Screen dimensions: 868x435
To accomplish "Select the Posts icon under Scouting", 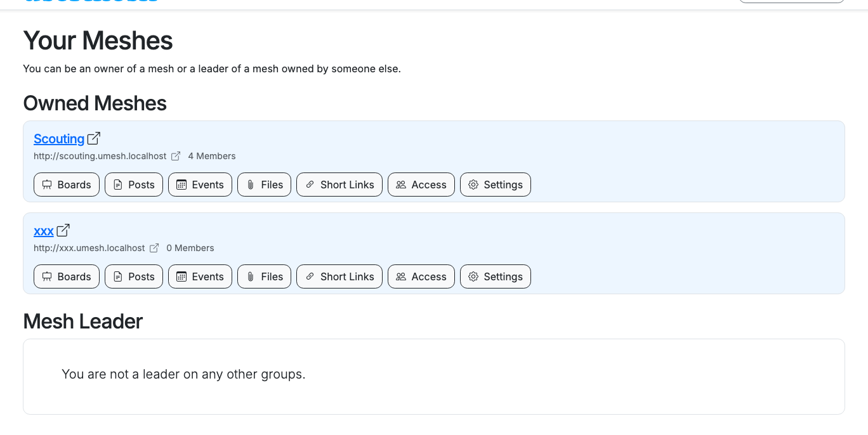I will click(x=117, y=185).
